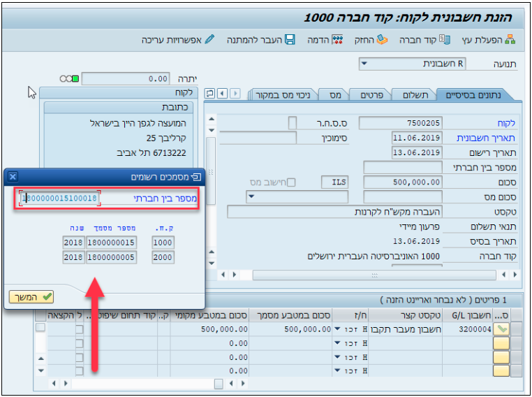The image size is (532, 397).
Task: Click G/L account 3200004 cell
Action: (x=468, y=329)
